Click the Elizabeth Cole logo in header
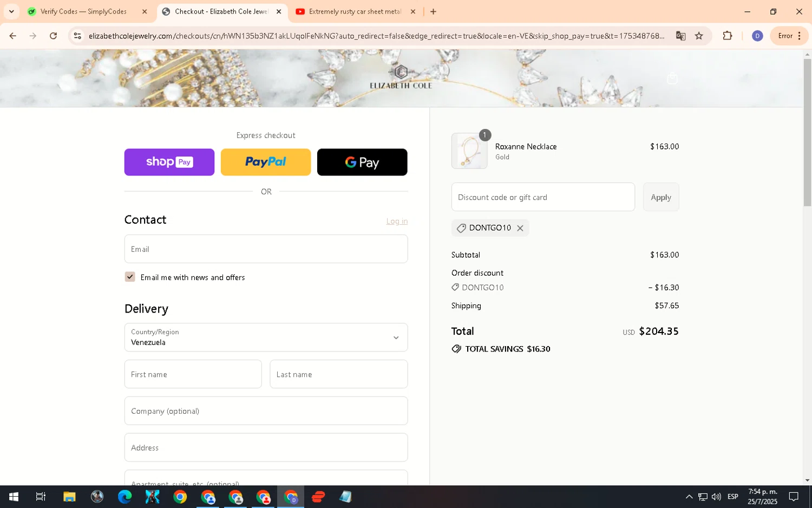This screenshot has height=508, width=812. (401, 77)
